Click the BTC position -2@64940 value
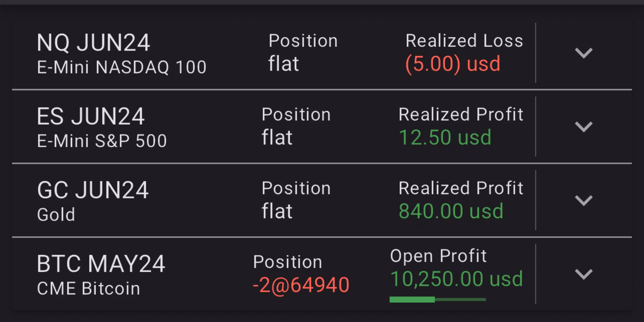This screenshot has height=322, width=644. pos(301,285)
